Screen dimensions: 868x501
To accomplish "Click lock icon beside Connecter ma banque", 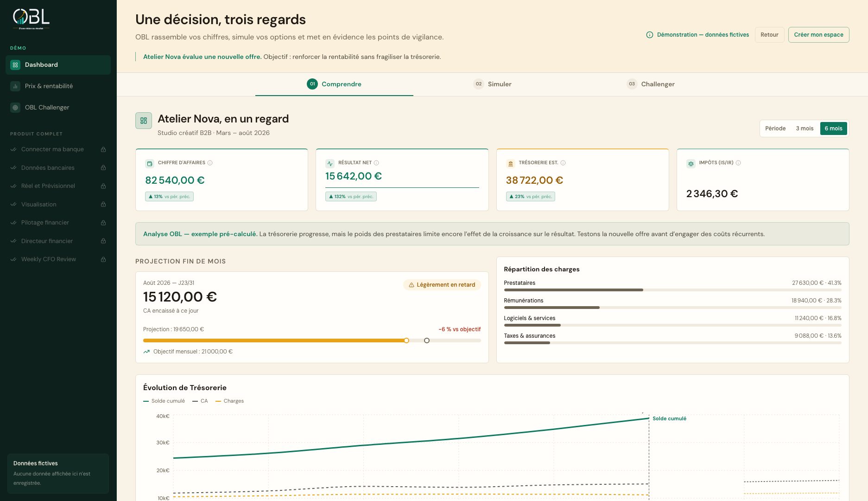I will 103,149.
